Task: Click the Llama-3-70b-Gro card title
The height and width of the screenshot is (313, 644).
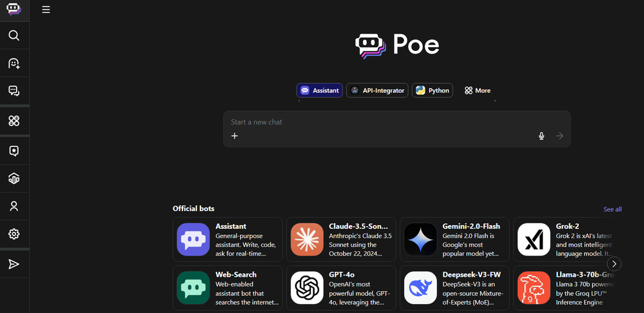Action: (x=585, y=274)
